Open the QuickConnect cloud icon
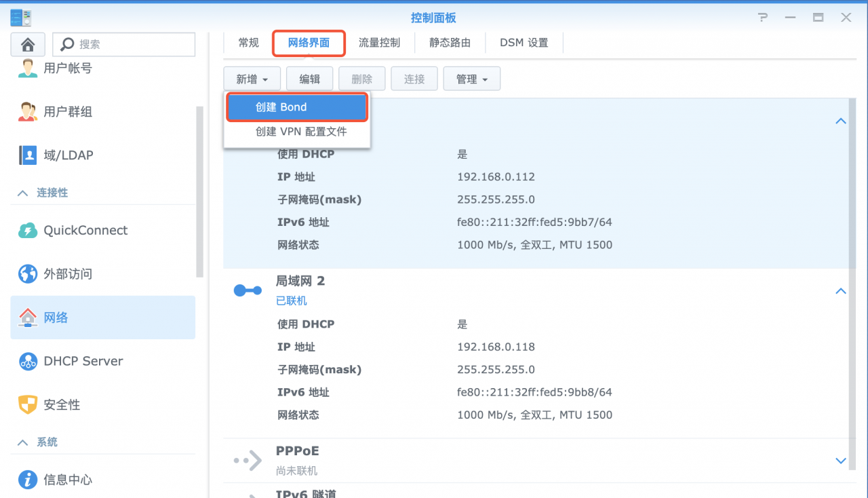This screenshot has height=498, width=868. click(28, 231)
